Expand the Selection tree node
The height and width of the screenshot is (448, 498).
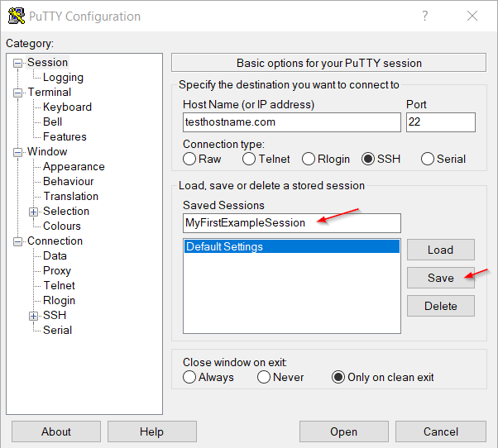(x=34, y=212)
